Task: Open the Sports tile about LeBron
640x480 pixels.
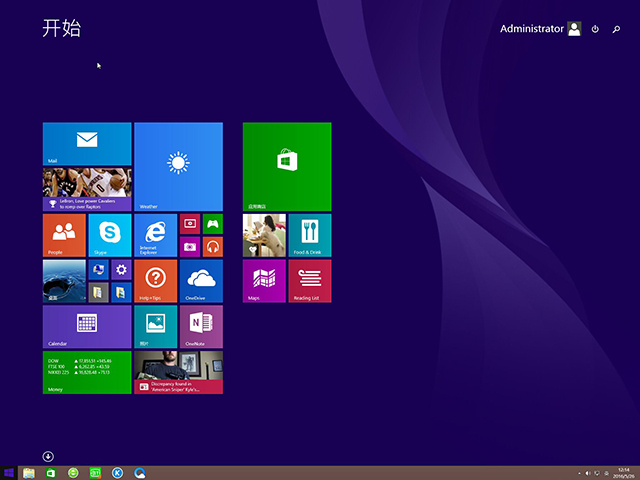Action: (x=87, y=189)
